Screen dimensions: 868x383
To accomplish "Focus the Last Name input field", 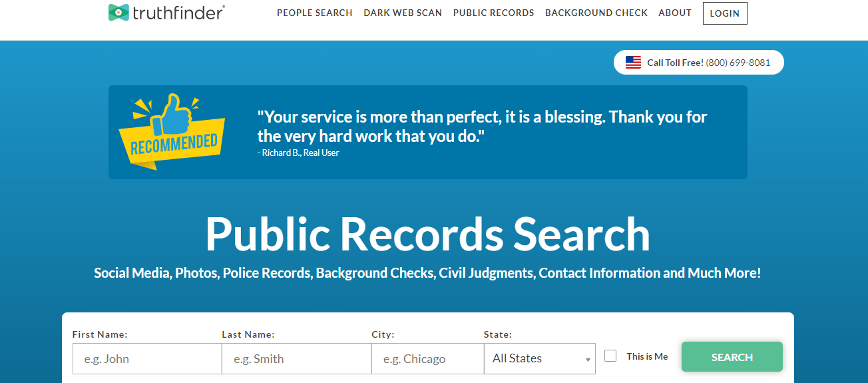I will pyautogui.click(x=297, y=359).
